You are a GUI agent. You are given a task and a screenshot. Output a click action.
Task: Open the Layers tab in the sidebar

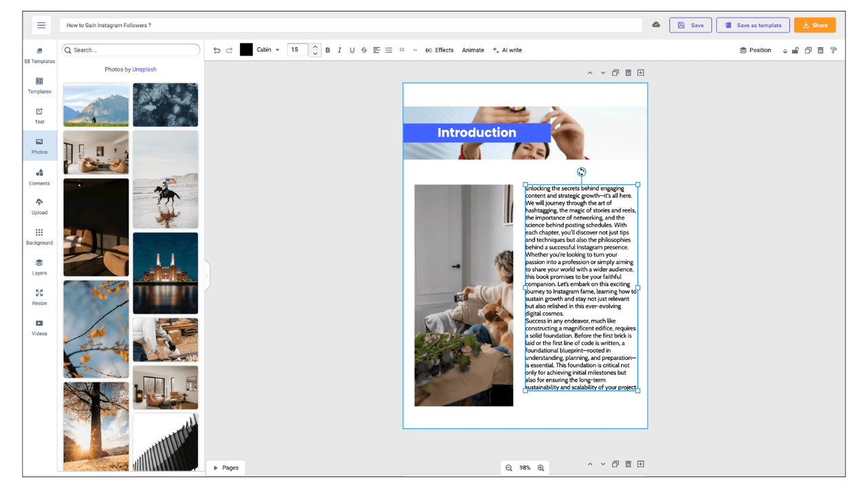(x=39, y=267)
